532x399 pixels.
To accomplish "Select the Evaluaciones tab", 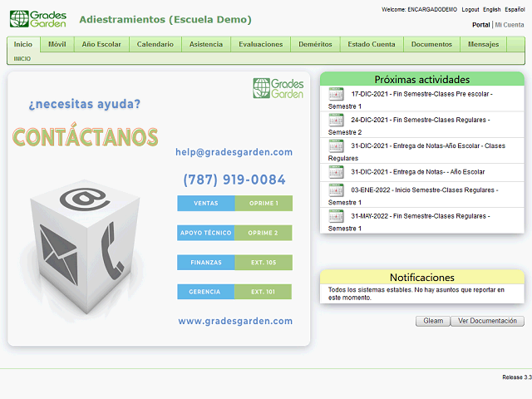I will (260, 44).
